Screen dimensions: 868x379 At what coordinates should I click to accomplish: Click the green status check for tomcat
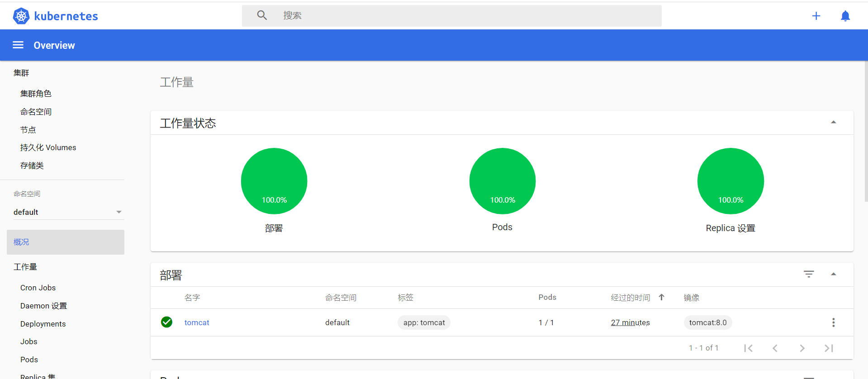pos(166,322)
